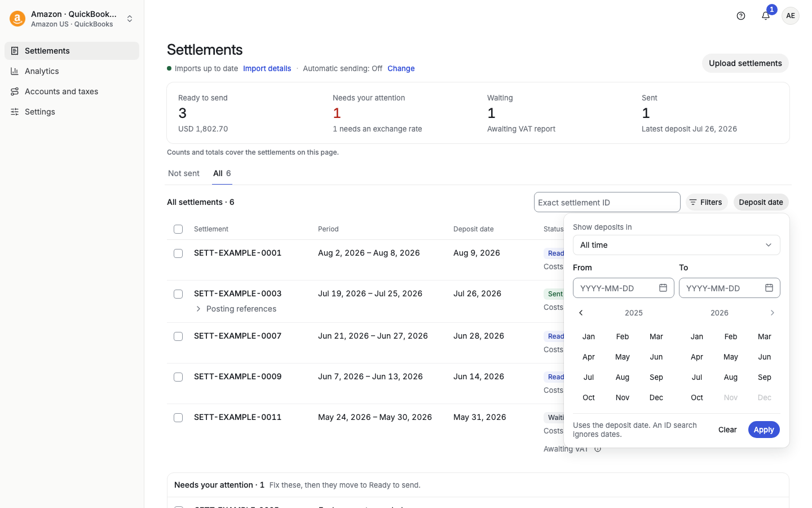Click the calendar icon in To field

coord(769,288)
